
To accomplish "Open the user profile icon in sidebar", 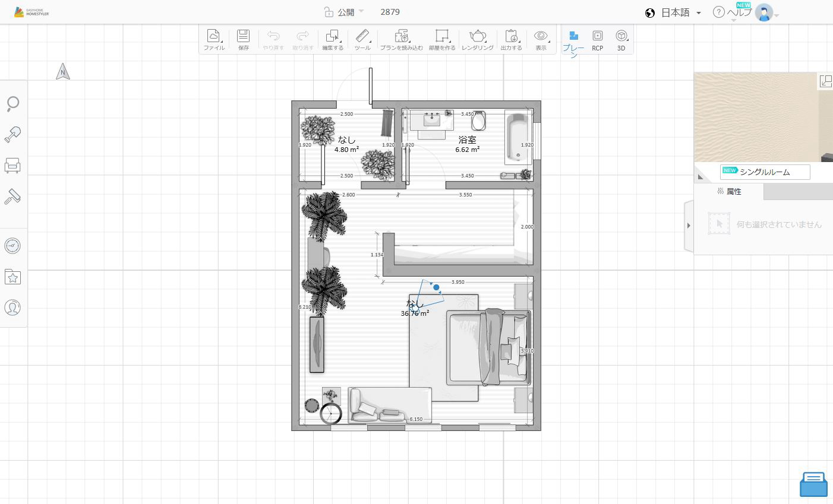I will coord(12,308).
